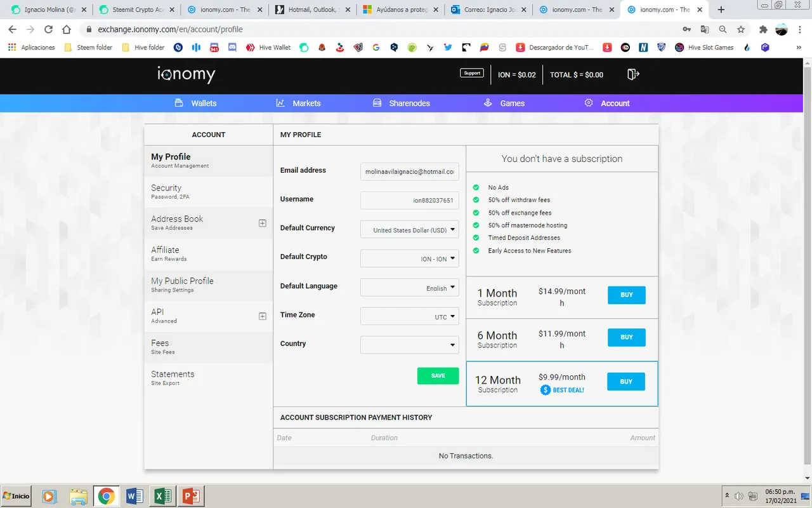Switch to Hotmail, Outlook tab
This screenshot has width=812, height=508.
[x=312, y=10]
